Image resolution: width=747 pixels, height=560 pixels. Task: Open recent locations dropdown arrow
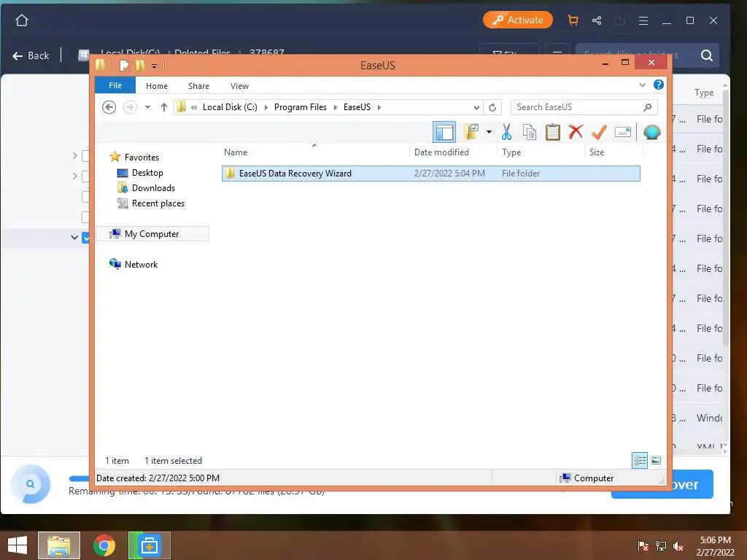[x=147, y=107]
